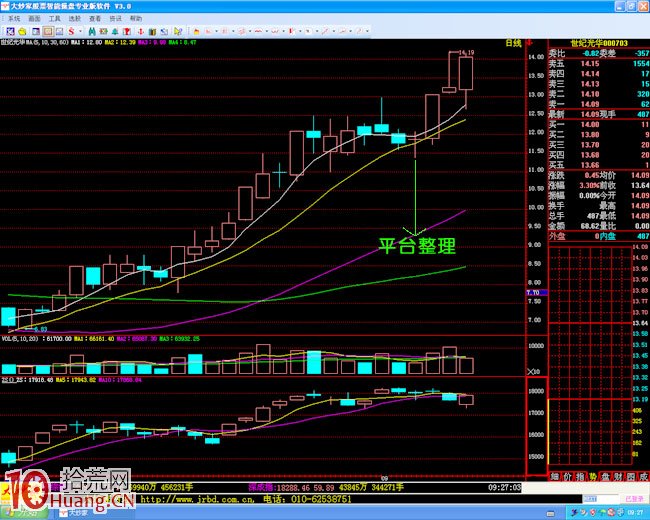The width and height of the screenshot is (650, 520).
Task: Expand the arrow beside the second red drawing tool
Action: (233, 31)
